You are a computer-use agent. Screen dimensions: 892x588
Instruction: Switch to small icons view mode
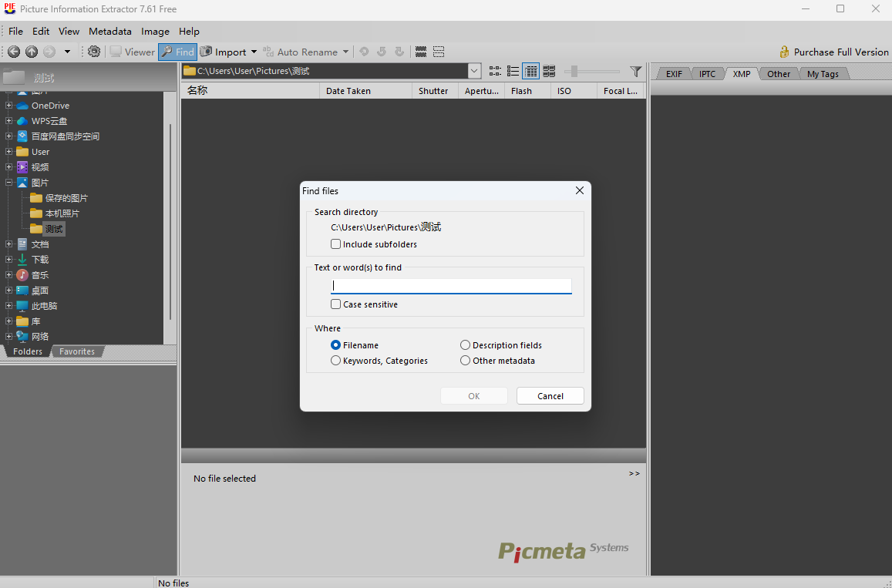click(x=495, y=71)
